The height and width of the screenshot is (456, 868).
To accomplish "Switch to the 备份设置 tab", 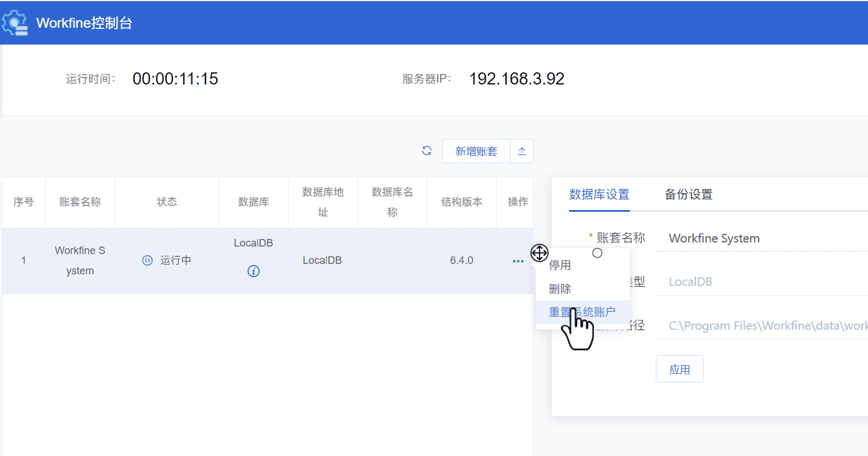I will click(689, 194).
